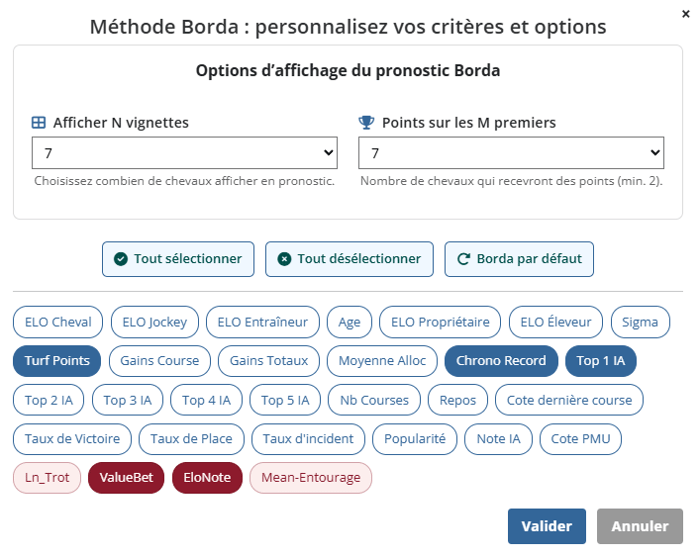The width and height of the screenshot is (700, 557).
Task: Click the checkmark icon in Tout sélectionner
Action: (x=121, y=259)
